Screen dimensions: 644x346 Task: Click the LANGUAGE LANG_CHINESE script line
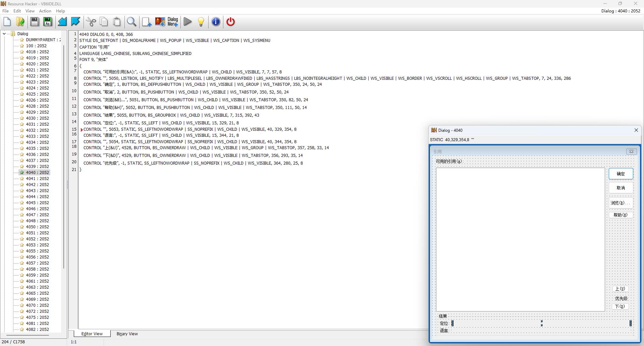click(x=136, y=53)
